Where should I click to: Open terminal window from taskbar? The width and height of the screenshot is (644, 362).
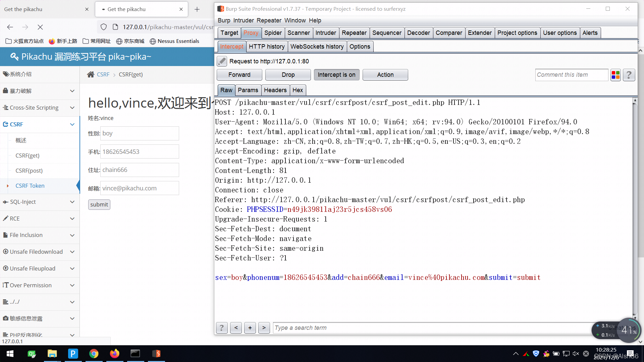click(136, 354)
